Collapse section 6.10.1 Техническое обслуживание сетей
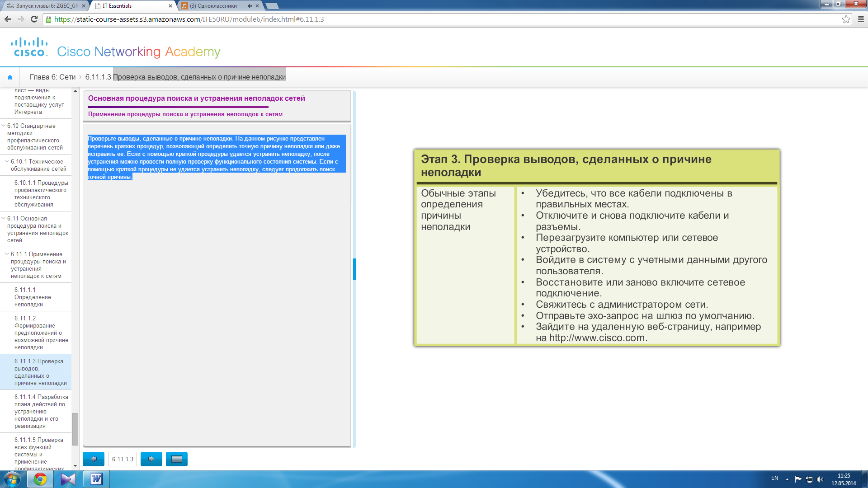The height and width of the screenshot is (488, 868). pos(7,161)
